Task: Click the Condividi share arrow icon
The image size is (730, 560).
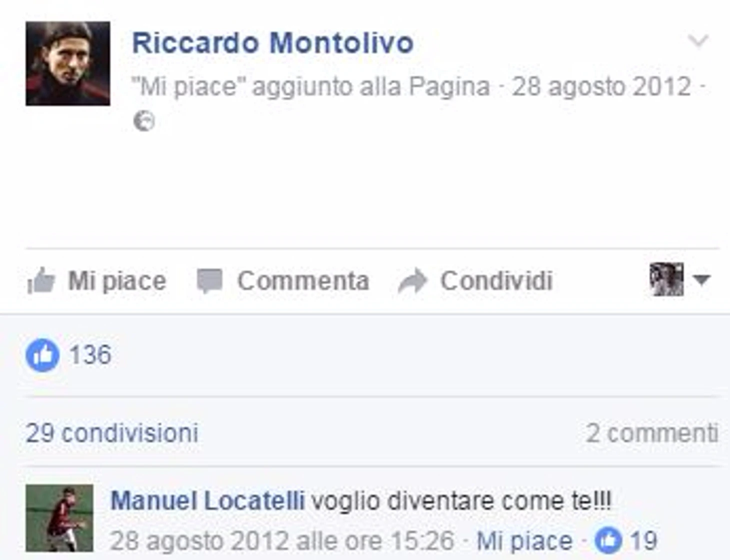Action: pos(412,281)
